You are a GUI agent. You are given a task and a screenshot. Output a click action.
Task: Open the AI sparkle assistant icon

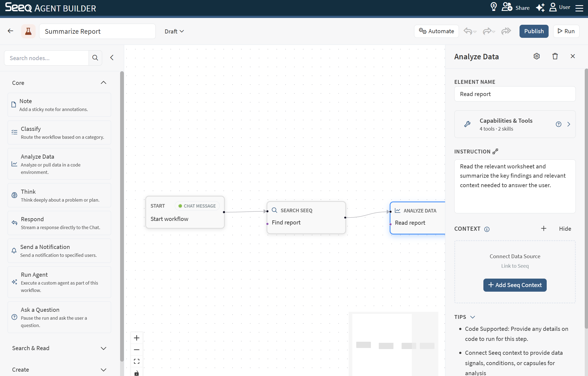pyautogui.click(x=540, y=7)
